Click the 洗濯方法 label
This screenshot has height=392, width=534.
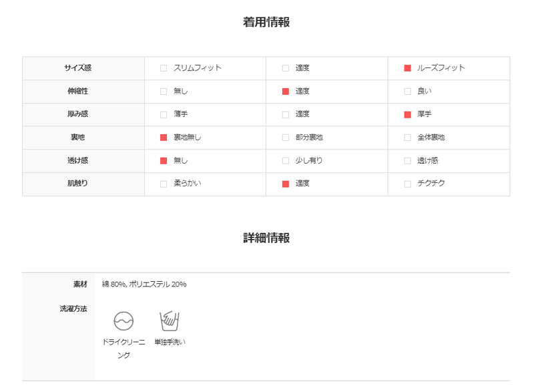point(73,309)
